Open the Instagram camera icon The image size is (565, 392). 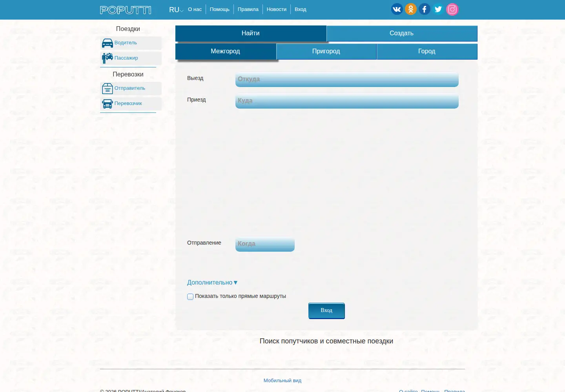coord(452,9)
